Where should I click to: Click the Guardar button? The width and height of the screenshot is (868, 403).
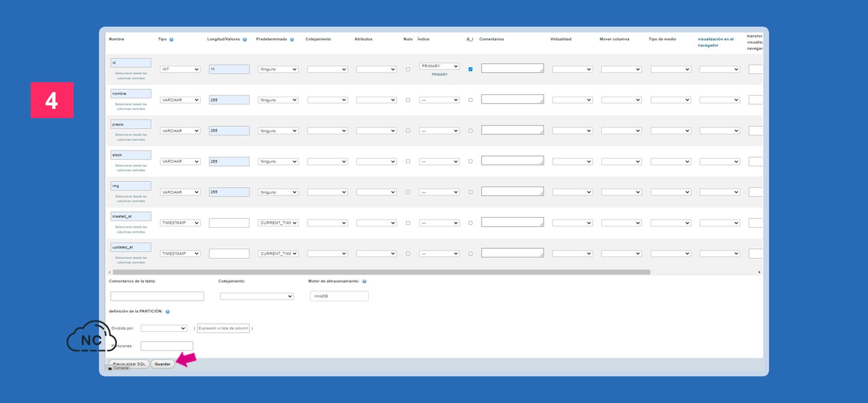[163, 364]
